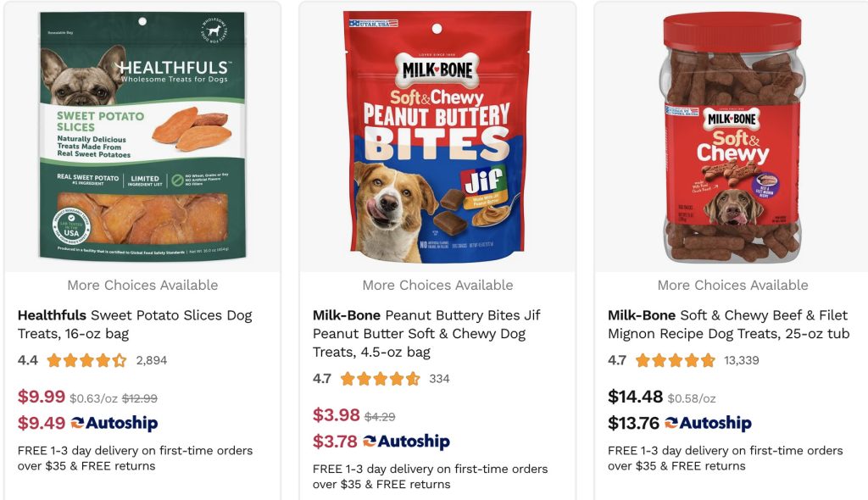Click star rating icons for Peanut Buttery Bites
The image size is (868, 500).
(x=381, y=379)
